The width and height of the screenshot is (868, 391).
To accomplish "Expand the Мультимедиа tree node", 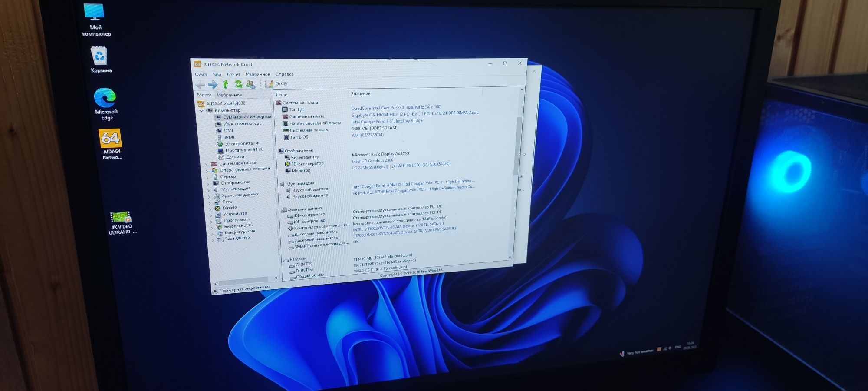I will click(209, 190).
